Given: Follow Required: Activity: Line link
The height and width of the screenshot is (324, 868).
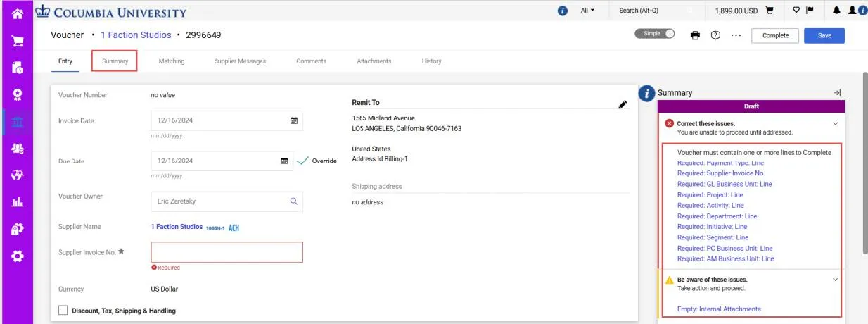Looking at the screenshot, I should (x=710, y=206).
